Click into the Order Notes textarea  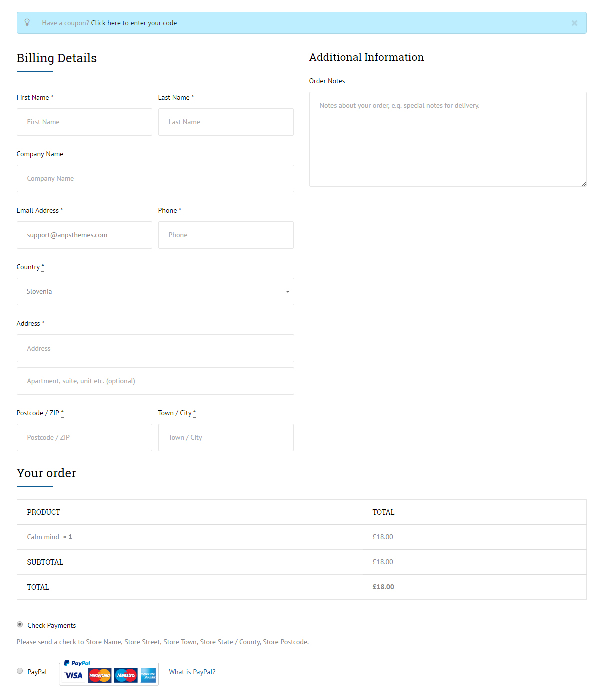448,139
